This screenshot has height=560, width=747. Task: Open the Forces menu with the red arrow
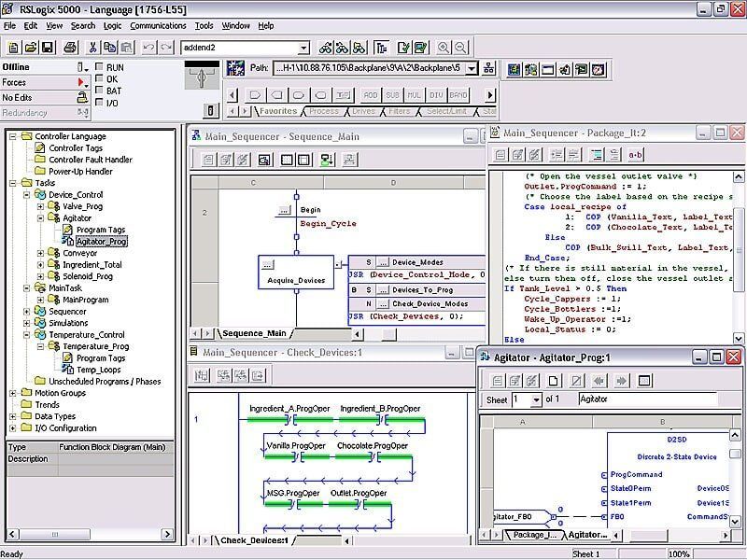point(80,81)
